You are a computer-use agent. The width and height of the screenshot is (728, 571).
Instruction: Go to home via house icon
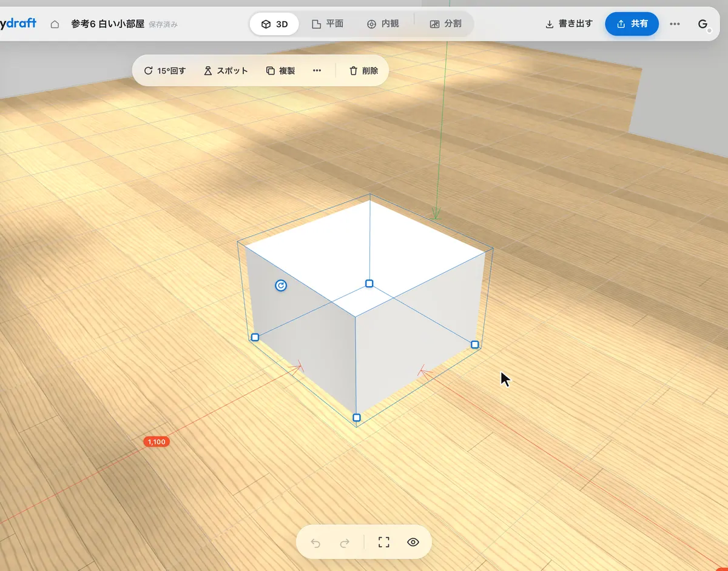click(55, 24)
